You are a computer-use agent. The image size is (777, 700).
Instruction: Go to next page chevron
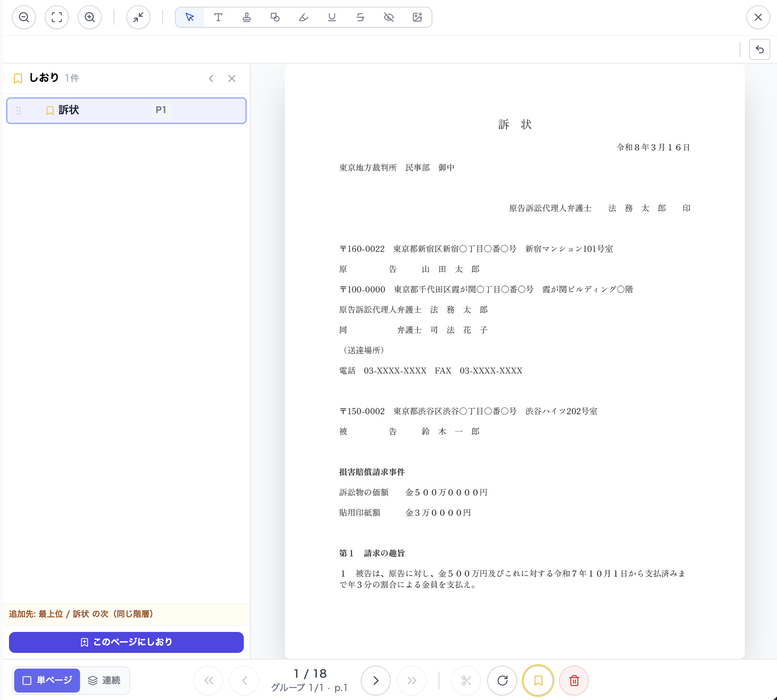pyautogui.click(x=376, y=681)
